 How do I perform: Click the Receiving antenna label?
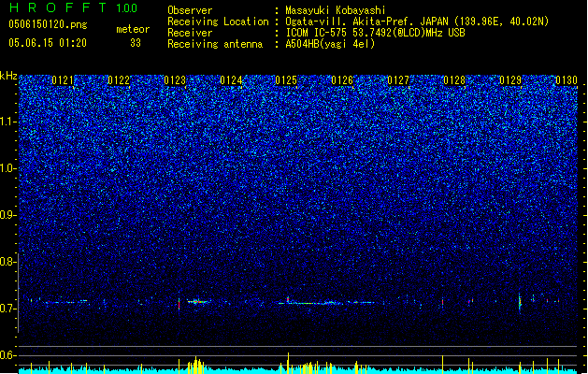215,44
